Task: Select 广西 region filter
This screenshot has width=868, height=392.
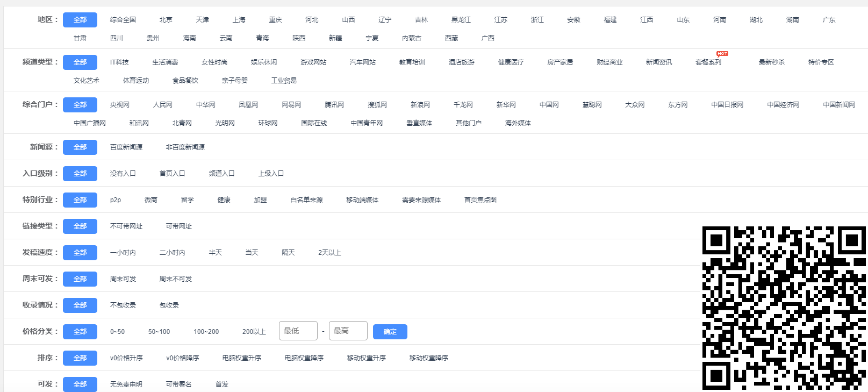Action: (x=488, y=38)
